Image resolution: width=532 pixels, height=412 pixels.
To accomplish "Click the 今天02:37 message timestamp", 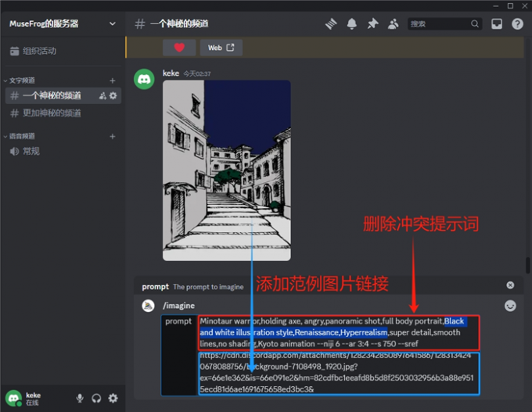I will coord(197,74).
